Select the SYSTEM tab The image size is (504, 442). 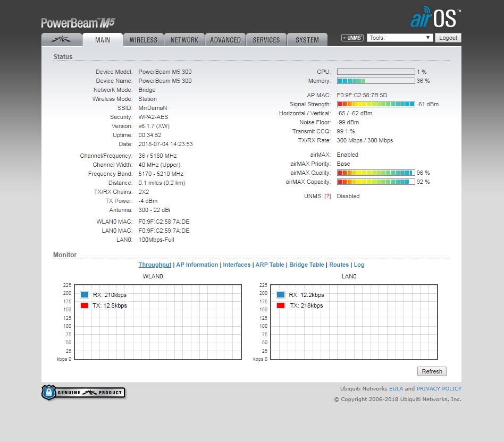(x=307, y=40)
